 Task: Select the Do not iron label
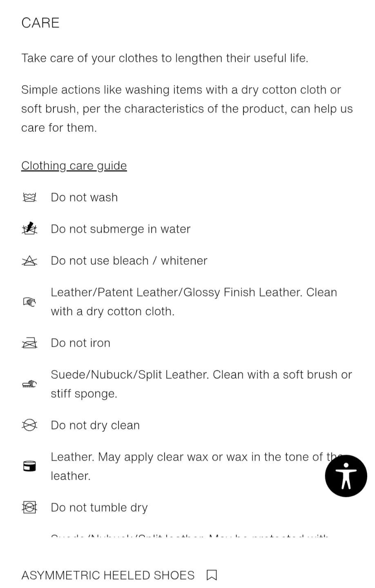(x=80, y=343)
